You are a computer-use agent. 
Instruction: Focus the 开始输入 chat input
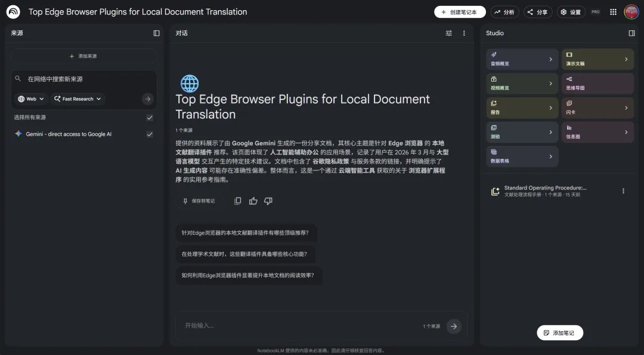[300, 326]
